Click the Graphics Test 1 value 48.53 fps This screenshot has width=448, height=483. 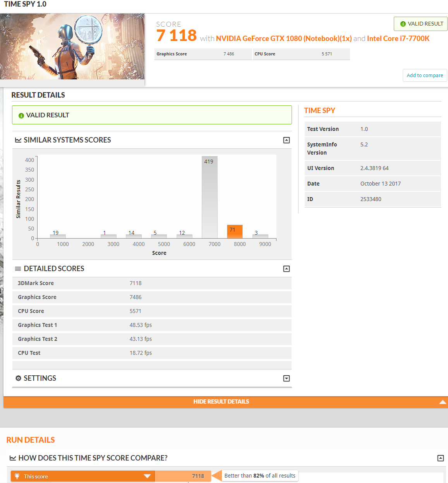(141, 325)
